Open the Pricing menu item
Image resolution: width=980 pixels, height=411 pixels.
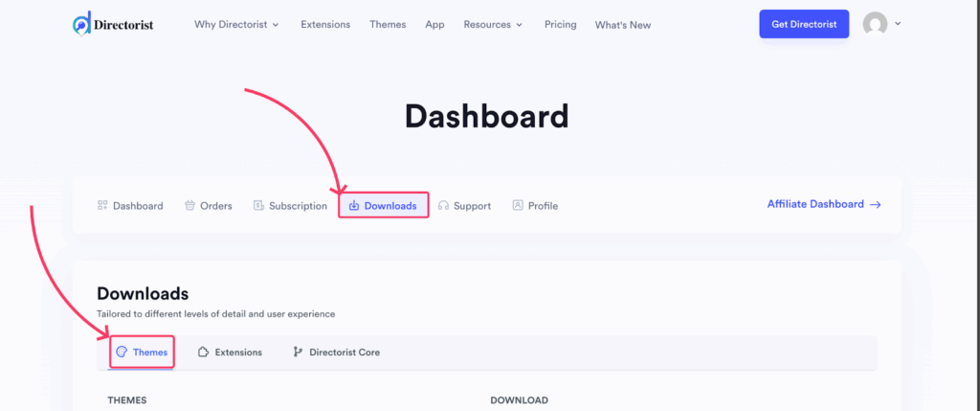pos(560,25)
